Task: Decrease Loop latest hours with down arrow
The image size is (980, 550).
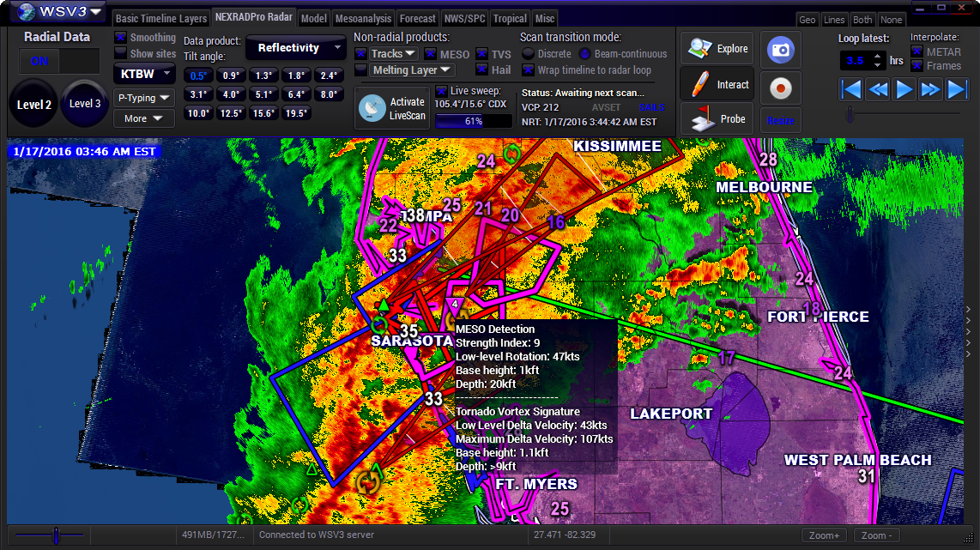Action: click(878, 65)
